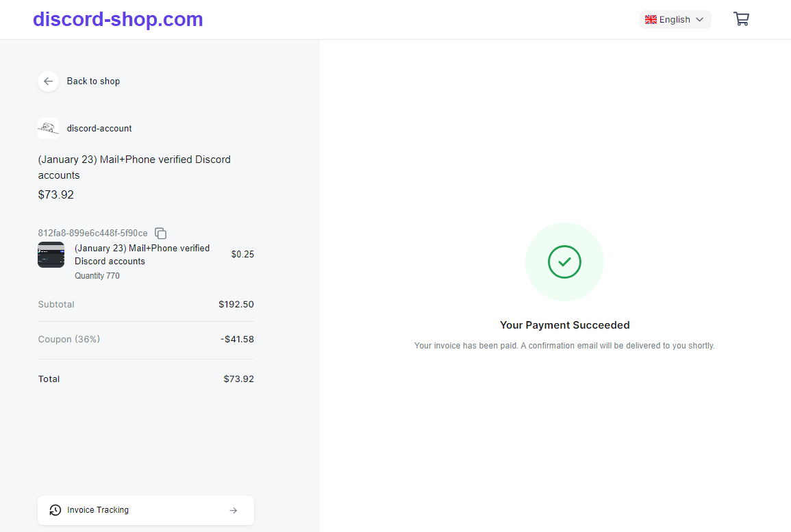Click the Total label
This screenshot has width=791, height=532.
49,379
